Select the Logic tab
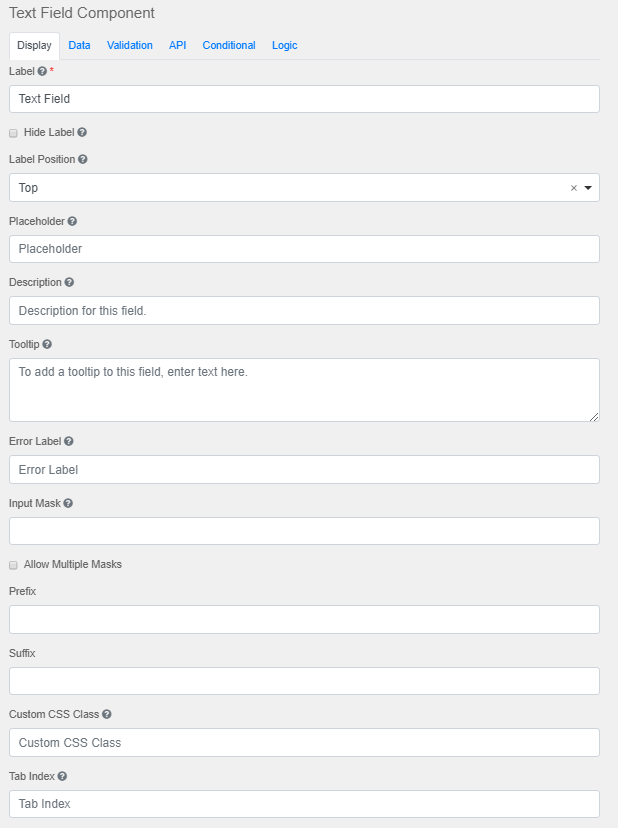Viewport: 618px width, 828px height. 284,45
